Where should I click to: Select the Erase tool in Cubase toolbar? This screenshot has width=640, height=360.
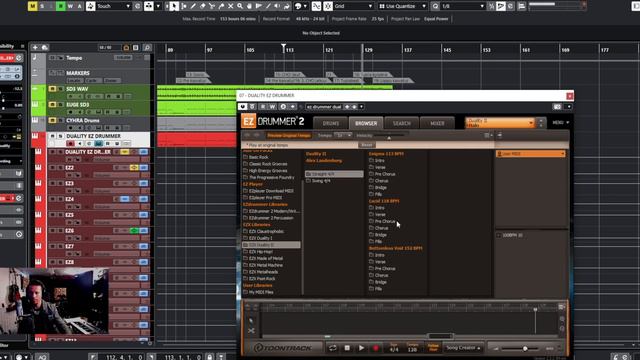[x=202, y=6]
